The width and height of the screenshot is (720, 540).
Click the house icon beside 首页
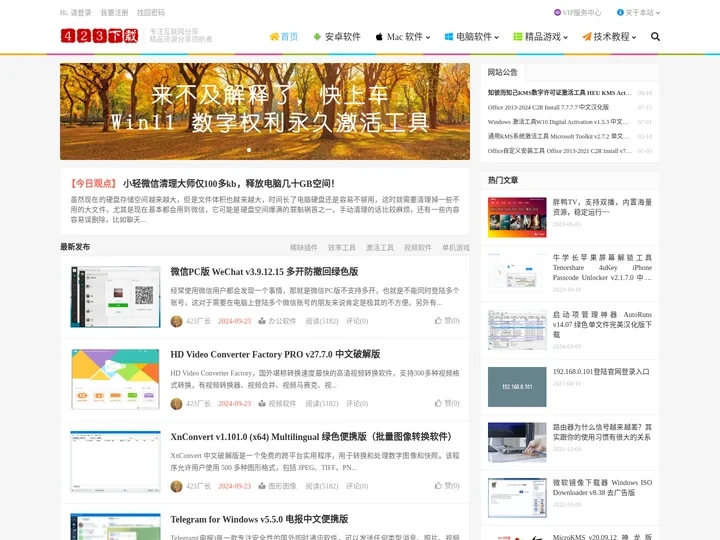pyautogui.click(x=274, y=37)
